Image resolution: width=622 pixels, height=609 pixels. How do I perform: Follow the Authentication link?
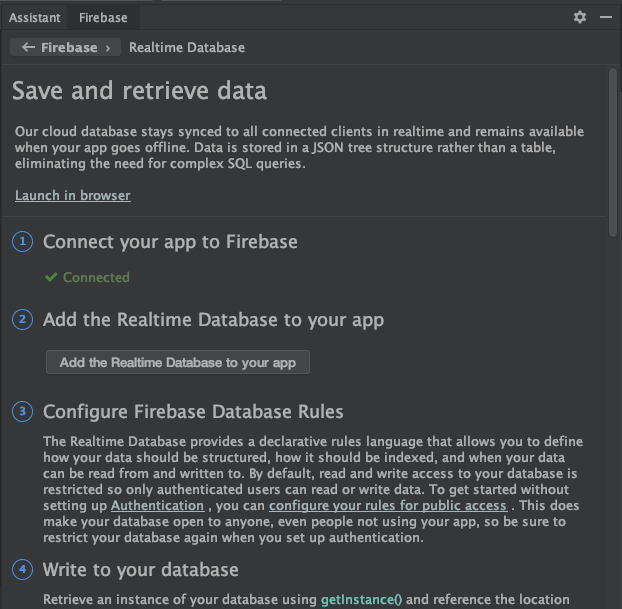(x=157, y=506)
